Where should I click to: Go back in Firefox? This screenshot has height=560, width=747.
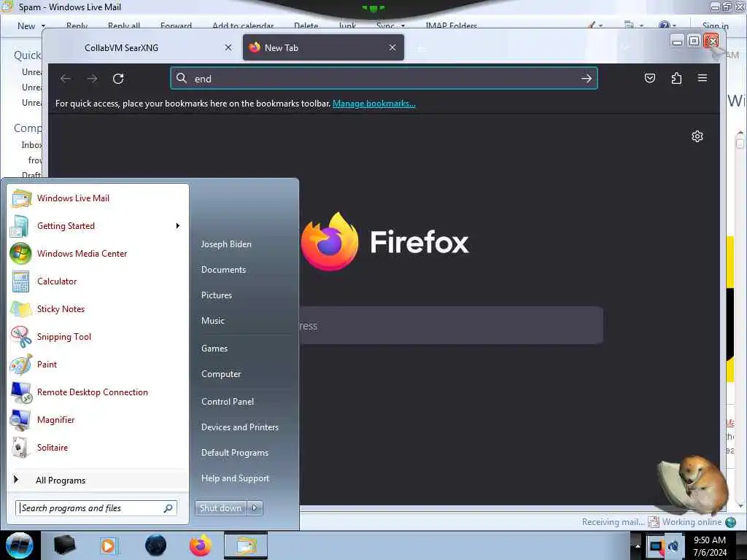tap(66, 79)
